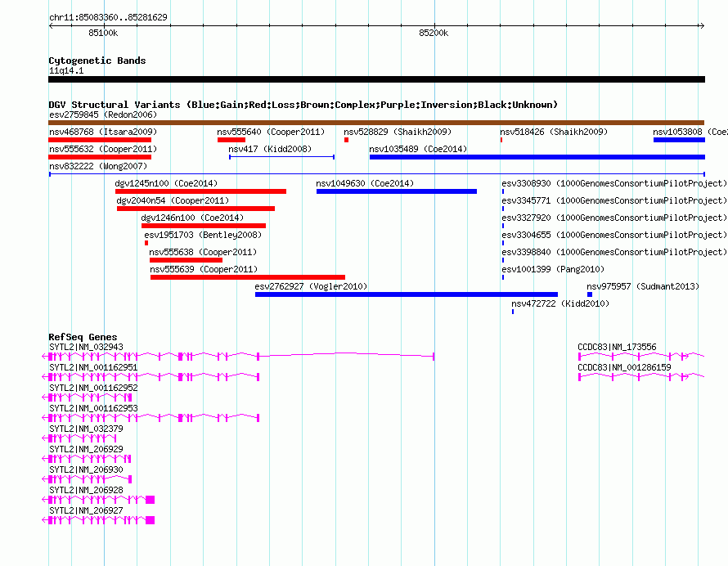The image size is (728, 566).
Task: Select the esv3327920 1000 Genomes variant label
Action: 614,218
